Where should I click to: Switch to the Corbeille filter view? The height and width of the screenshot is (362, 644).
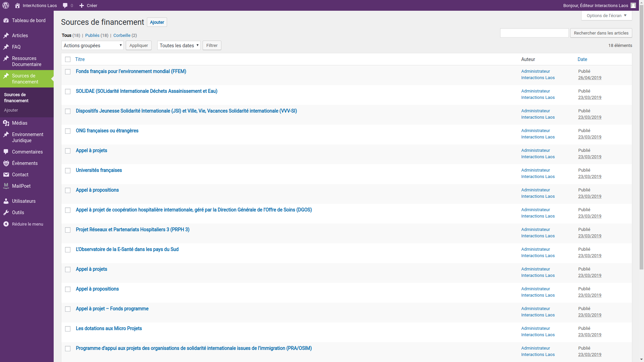(x=122, y=35)
